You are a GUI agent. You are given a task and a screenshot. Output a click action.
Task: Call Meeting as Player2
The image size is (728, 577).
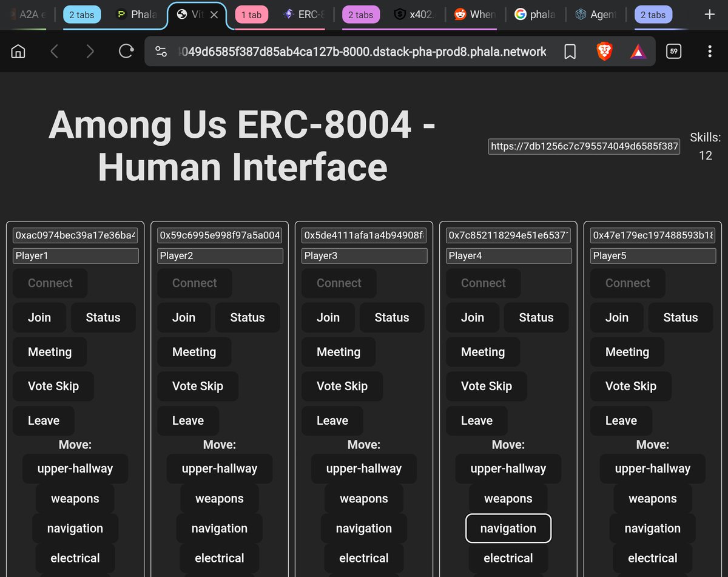pos(194,352)
